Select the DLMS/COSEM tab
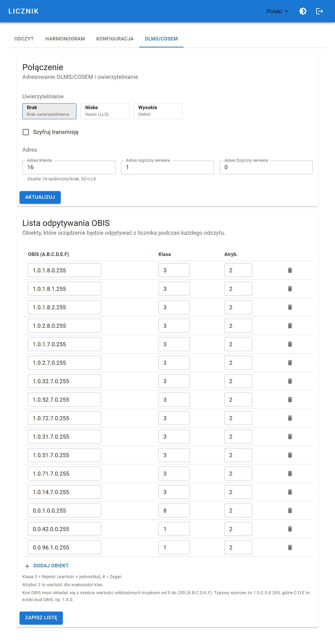The image size is (335, 644). 161,39
